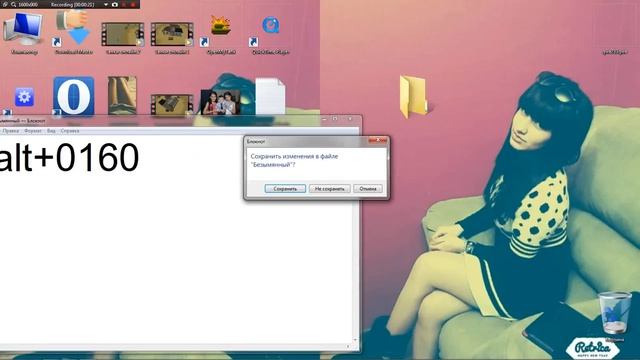The width and height of the screenshot is (640, 360).
Task: Click the leftmost pencil icon in the recorder bar
Action: [x=5, y=4]
